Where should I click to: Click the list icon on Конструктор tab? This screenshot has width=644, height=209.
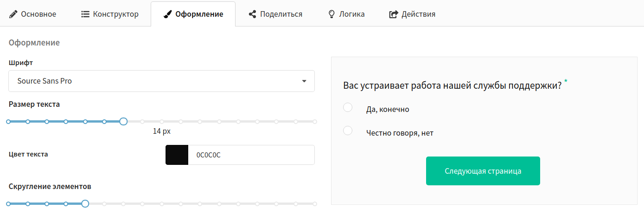point(85,14)
